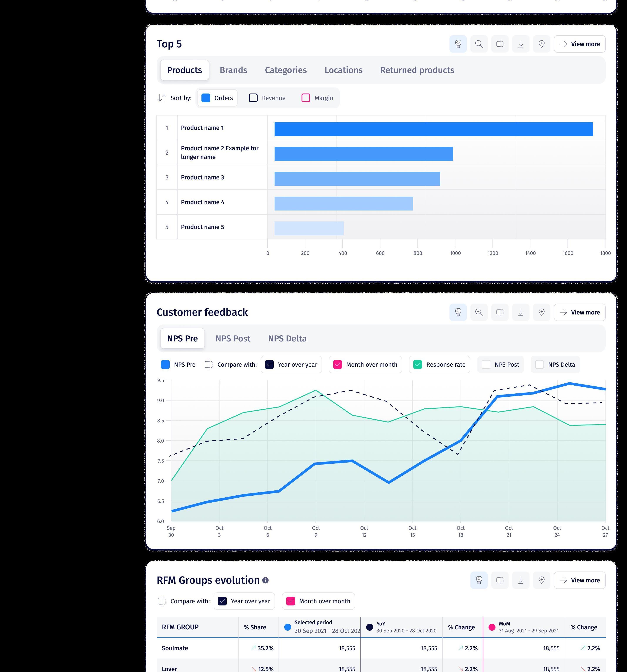The width and height of the screenshot is (627, 672).
Task: Click the download icon in RFM Groups evolution
Action: click(521, 580)
